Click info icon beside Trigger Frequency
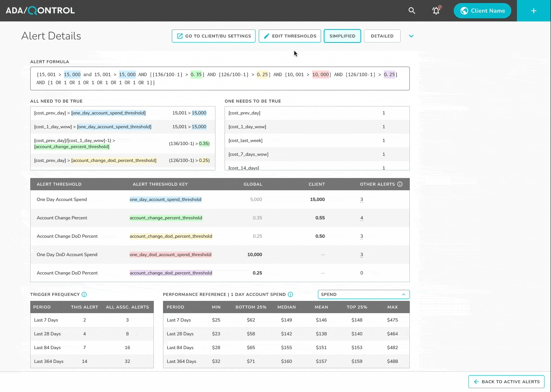551x392 pixels. (x=84, y=294)
